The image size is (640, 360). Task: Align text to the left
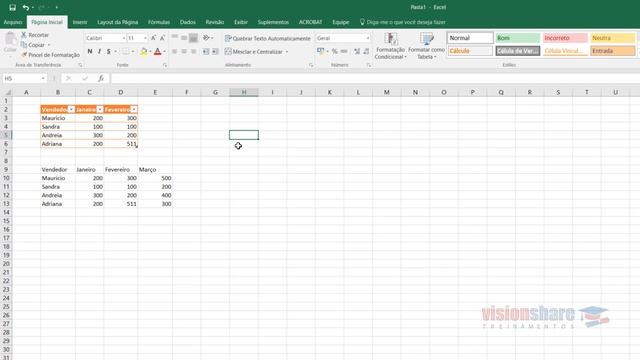click(175, 51)
